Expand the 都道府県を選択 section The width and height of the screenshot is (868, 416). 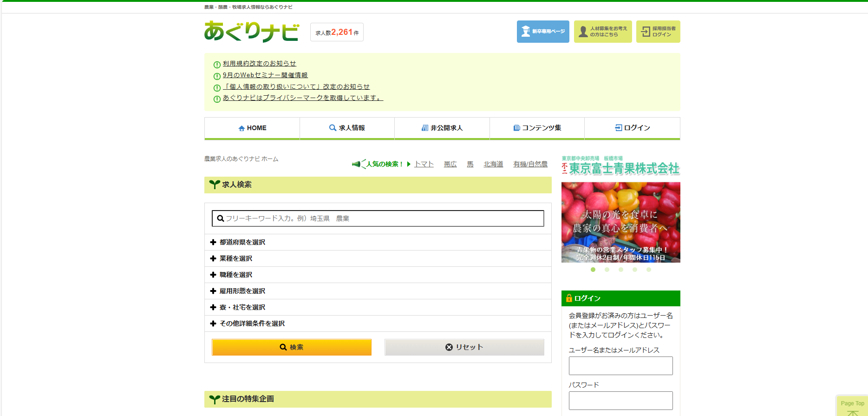click(x=213, y=242)
